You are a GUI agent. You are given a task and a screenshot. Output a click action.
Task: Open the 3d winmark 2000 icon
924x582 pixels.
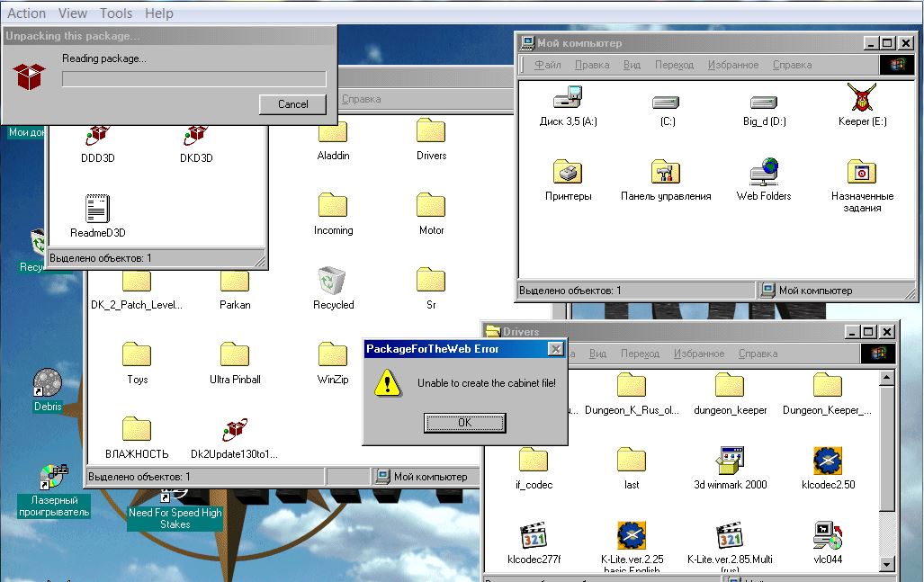[x=730, y=461]
